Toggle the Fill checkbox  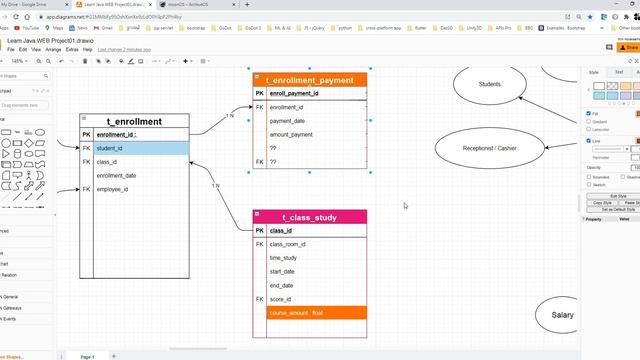click(589, 113)
